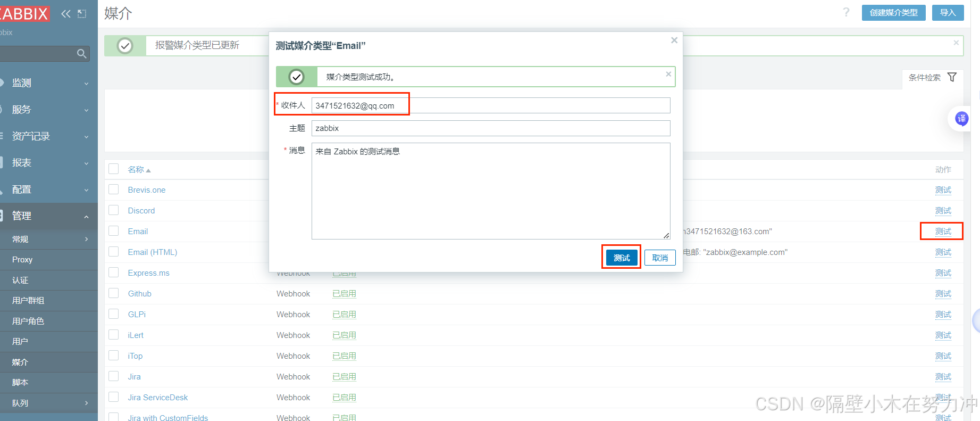
Task: Check the Email row checkbox
Action: pyautogui.click(x=114, y=231)
